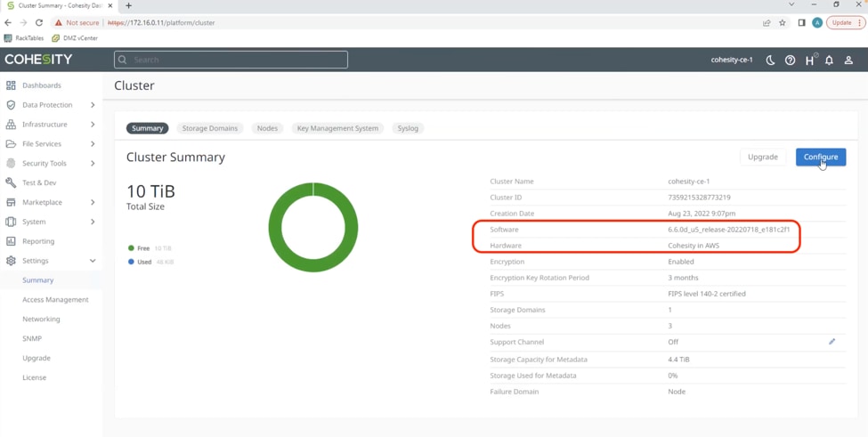Edit Support Channel with pencil icon
The width and height of the screenshot is (868, 437).
(x=831, y=342)
